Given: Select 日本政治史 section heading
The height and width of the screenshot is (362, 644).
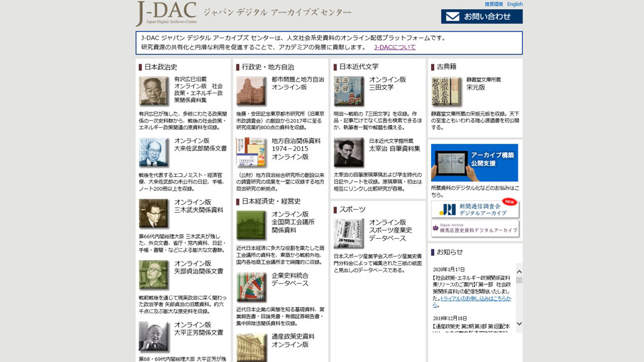Looking at the screenshot, I should coord(160,67).
